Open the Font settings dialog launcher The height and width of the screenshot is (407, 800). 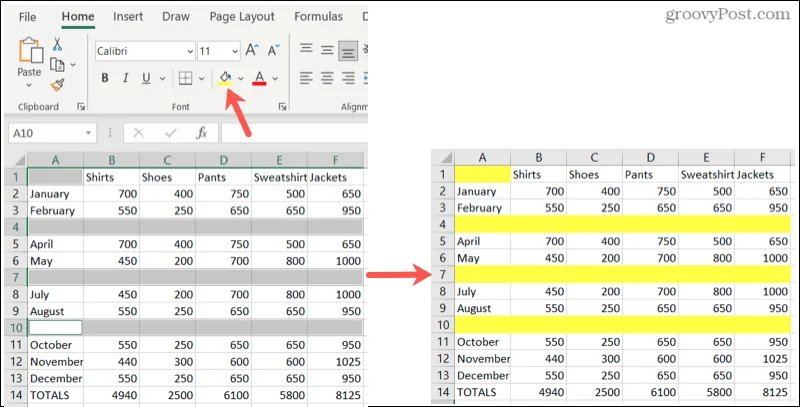click(x=282, y=107)
